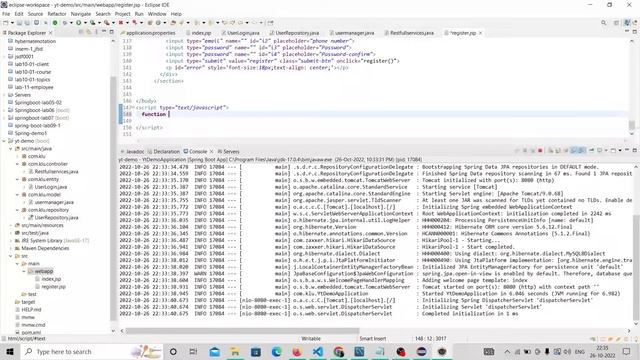This screenshot has height=360, width=640.
Task: Minimize the Package Explorer view
Action: [104, 32]
